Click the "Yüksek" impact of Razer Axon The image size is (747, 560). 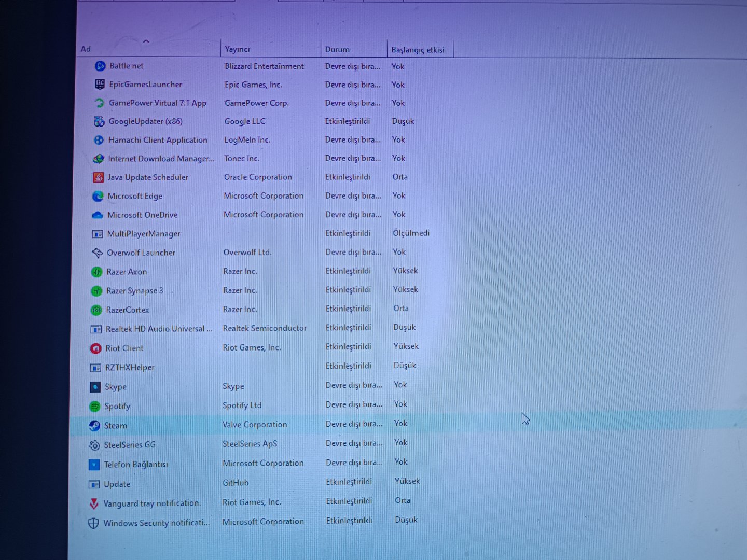coord(405,271)
